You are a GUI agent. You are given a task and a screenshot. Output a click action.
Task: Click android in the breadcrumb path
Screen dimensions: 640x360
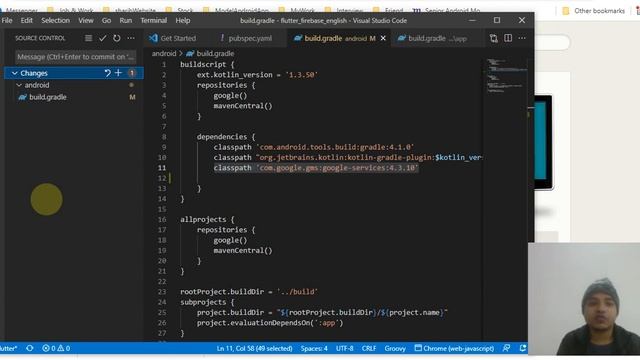pos(164,53)
